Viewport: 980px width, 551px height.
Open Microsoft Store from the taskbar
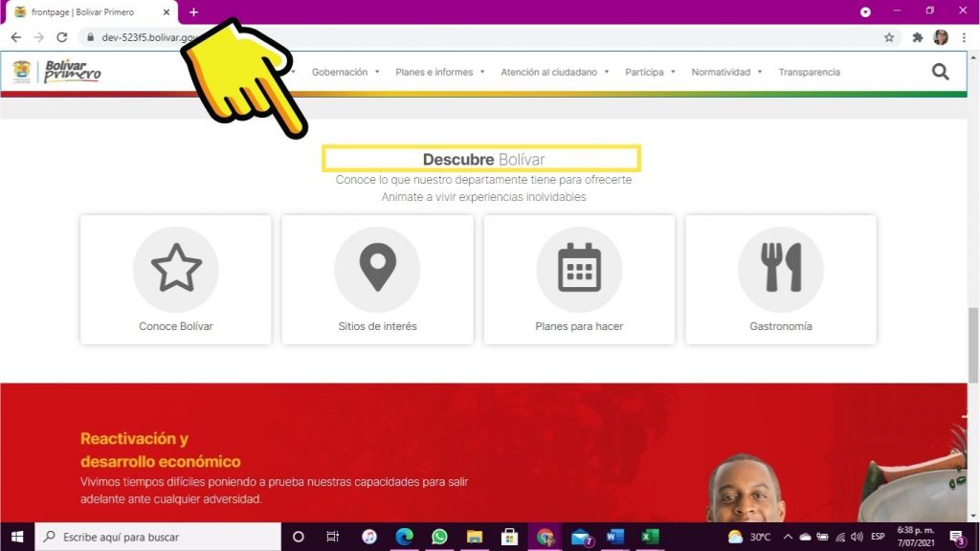pos(509,537)
